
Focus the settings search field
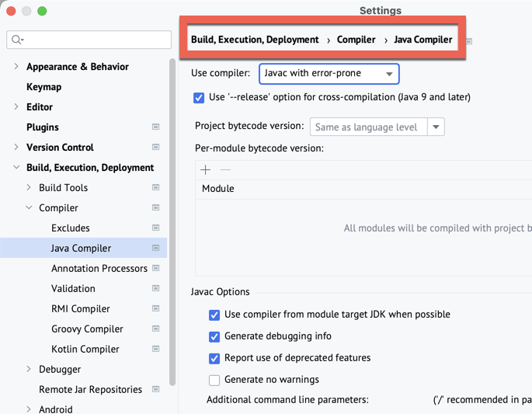click(x=89, y=40)
